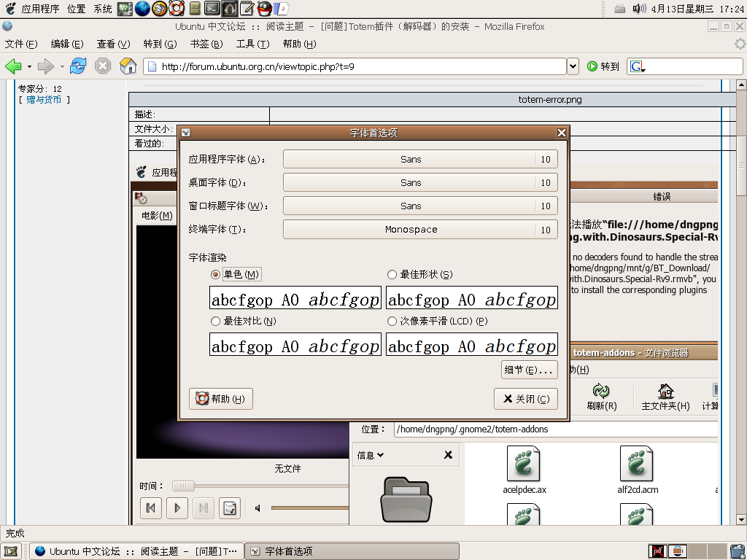Viewport: 747px width, 560px height.
Task: Click the volume speaker icon in panel
Action: coord(639,9)
